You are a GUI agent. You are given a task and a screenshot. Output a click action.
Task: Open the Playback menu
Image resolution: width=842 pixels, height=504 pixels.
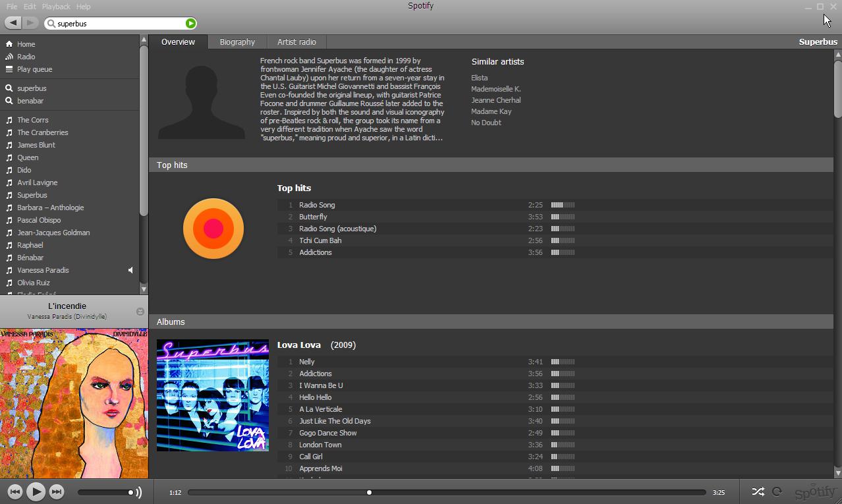(56, 7)
